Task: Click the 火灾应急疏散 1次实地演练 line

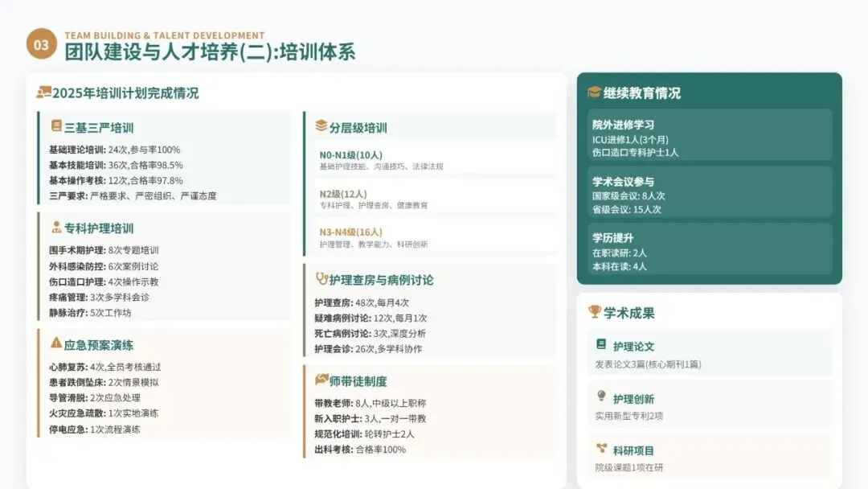Action: [104, 413]
